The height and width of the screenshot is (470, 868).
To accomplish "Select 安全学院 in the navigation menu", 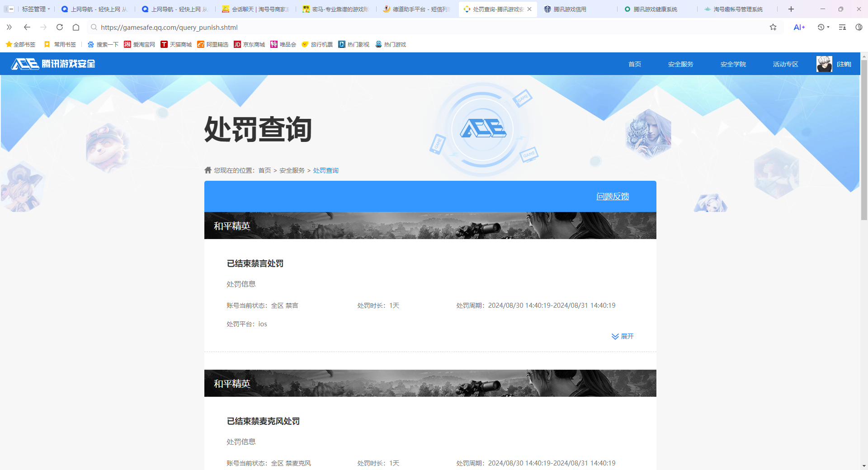I will pyautogui.click(x=733, y=64).
